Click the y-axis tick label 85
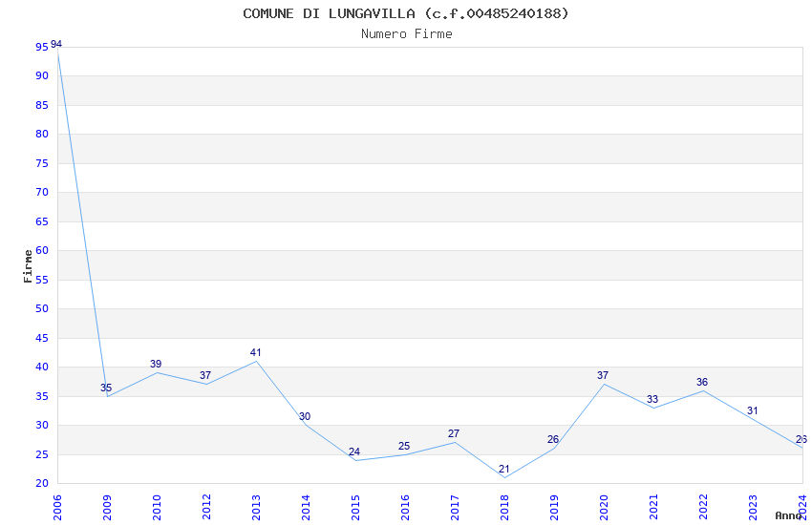Image resolution: width=812 pixels, height=525 pixels. (x=42, y=105)
